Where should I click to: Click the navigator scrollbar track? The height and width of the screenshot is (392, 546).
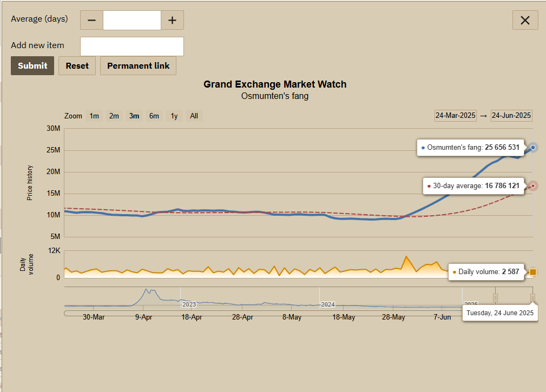pos(263,314)
